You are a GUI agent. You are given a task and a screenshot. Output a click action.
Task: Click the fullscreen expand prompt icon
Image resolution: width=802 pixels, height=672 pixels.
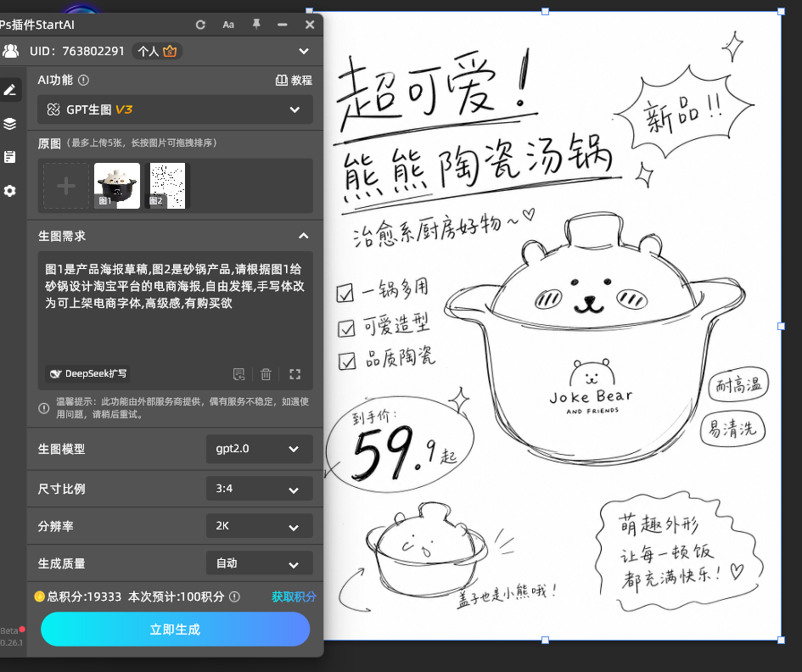point(294,374)
